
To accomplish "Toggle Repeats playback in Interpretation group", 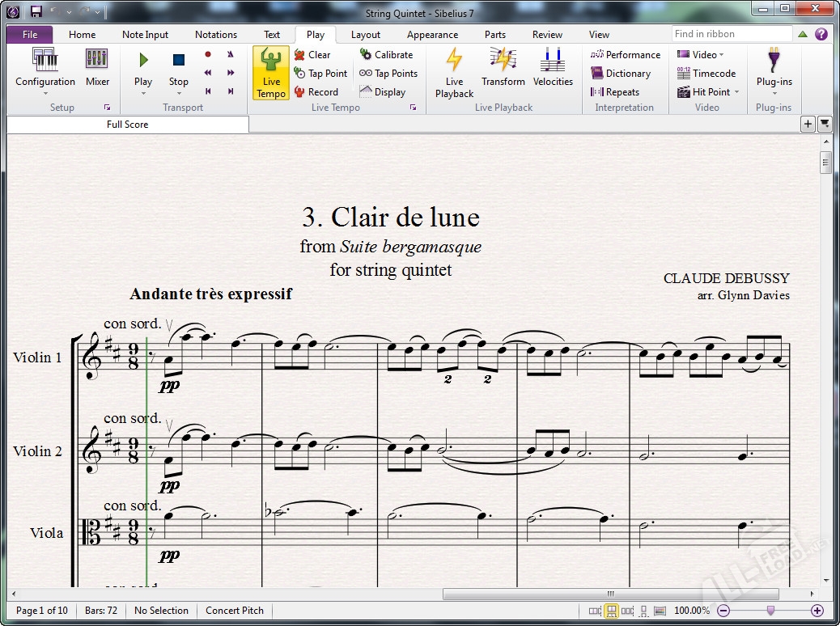I will pos(620,91).
